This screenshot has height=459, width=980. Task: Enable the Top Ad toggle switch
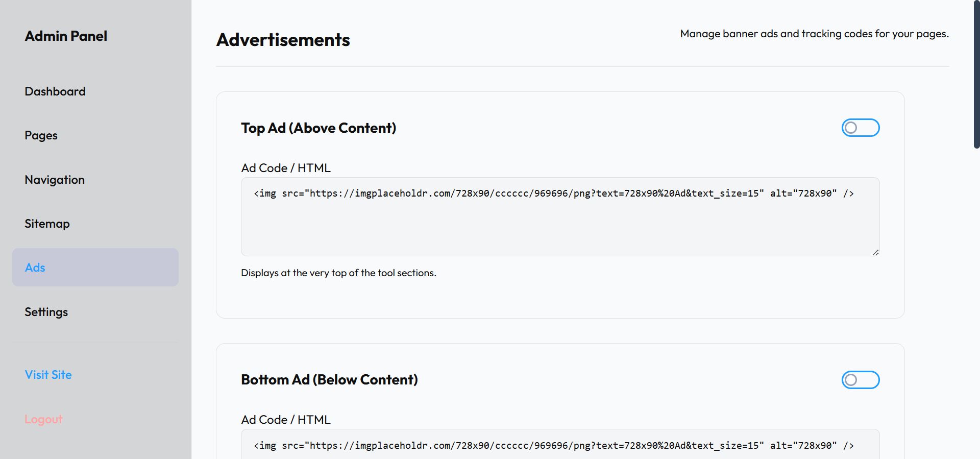coord(860,128)
